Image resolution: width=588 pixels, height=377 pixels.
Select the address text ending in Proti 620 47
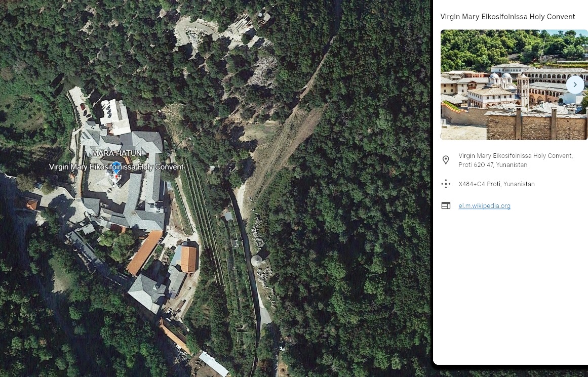pos(515,160)
